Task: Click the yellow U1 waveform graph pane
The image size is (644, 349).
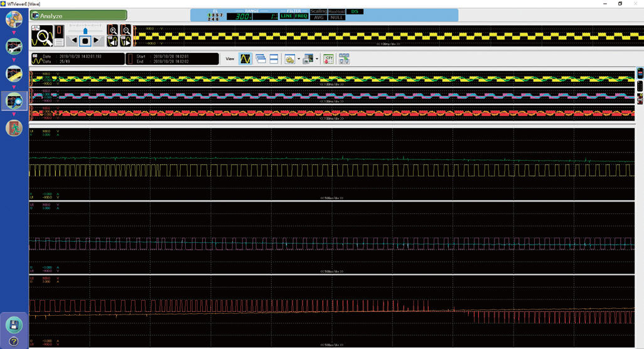Action: click(332, 164)
